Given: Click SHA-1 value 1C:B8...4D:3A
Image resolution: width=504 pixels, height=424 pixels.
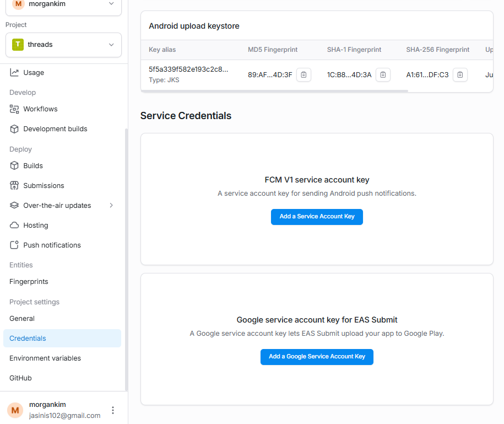Looking at the screenshot, I should coord(349,75).
